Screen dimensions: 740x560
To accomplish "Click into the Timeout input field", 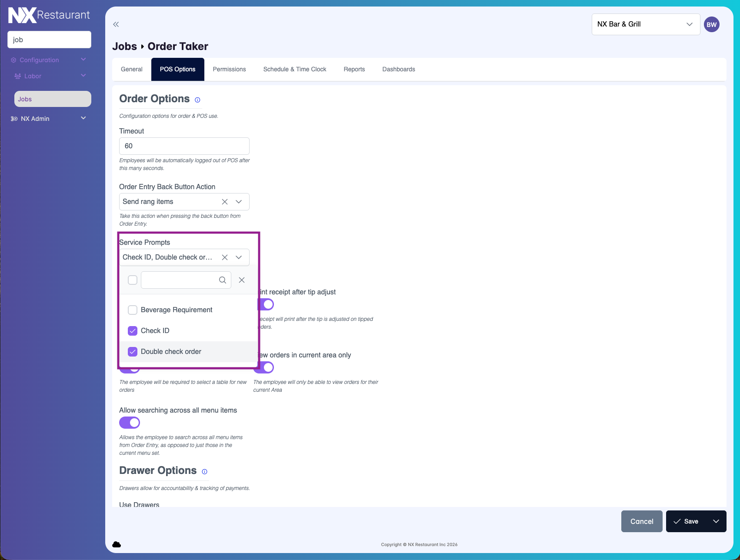I will click(184, 146).
